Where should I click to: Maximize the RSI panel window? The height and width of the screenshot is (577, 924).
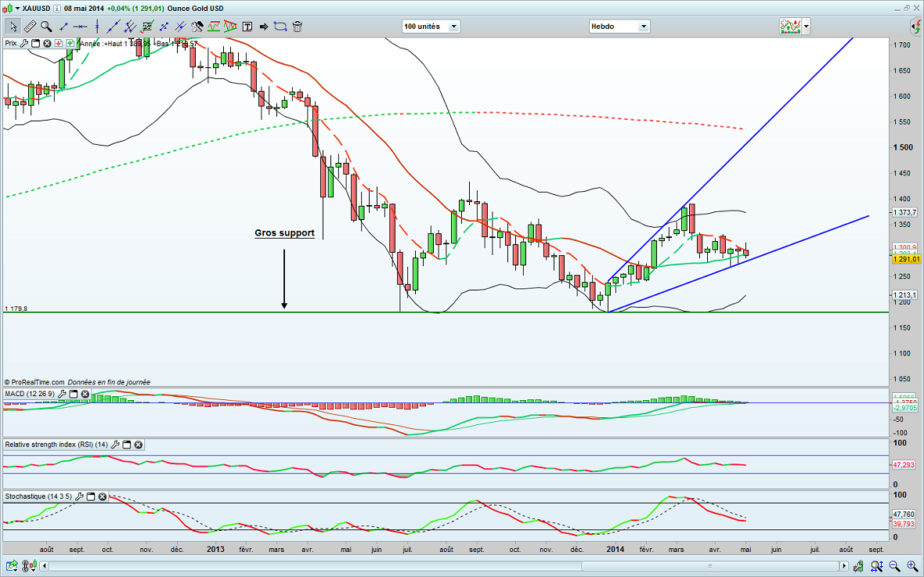(127, 445)
